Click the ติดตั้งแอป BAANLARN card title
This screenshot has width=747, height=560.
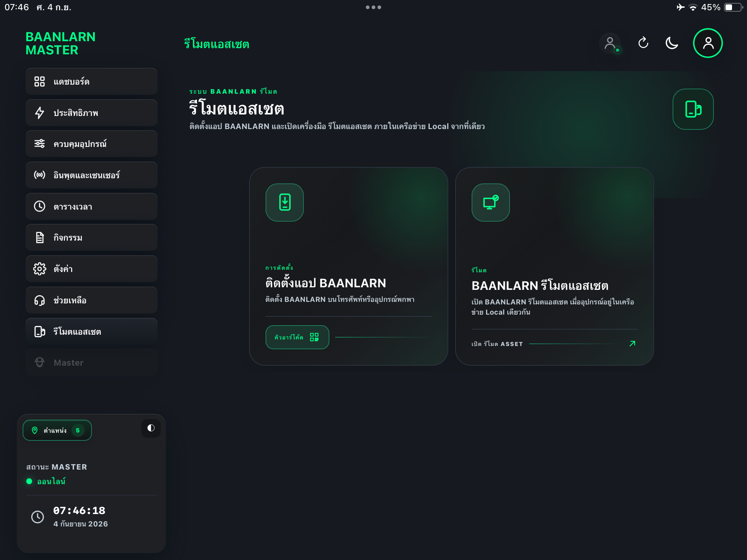pyautogui.click(x=326, y=283)
